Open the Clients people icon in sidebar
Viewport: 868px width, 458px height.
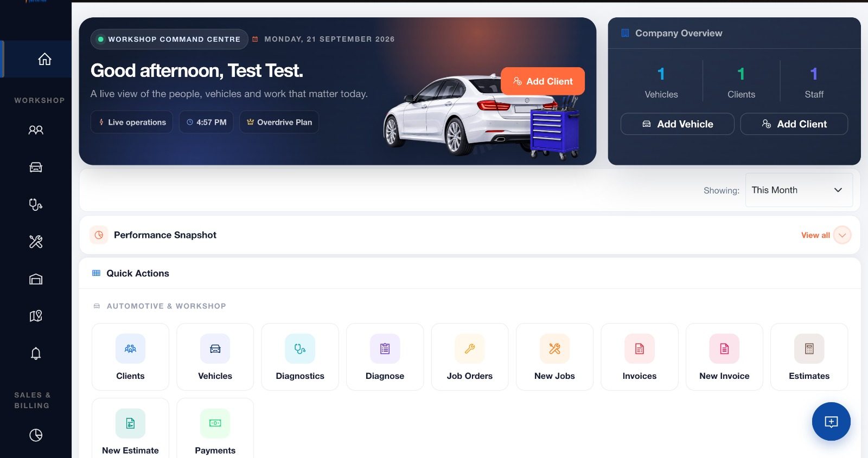click(36, 130)
